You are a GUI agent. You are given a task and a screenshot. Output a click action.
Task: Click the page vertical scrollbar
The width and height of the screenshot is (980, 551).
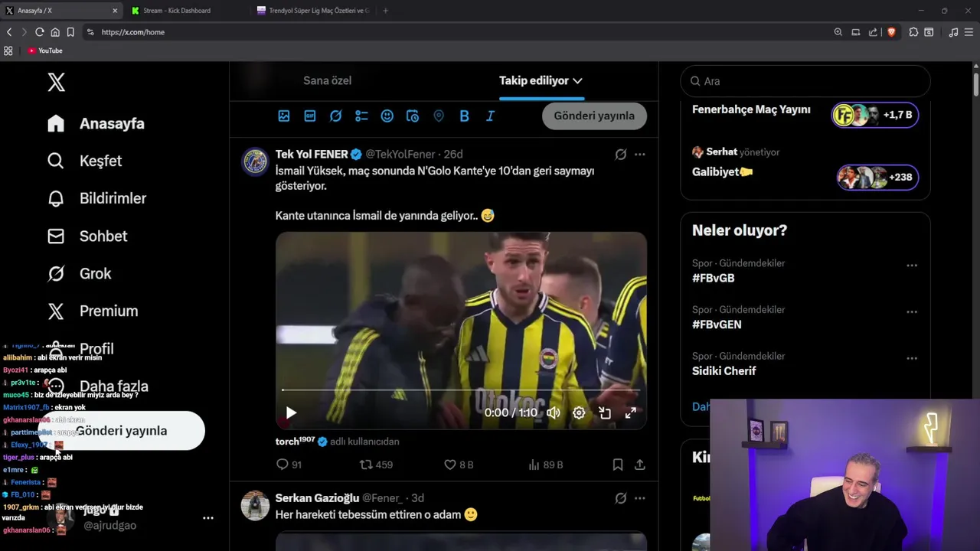(x=976, y=84)
